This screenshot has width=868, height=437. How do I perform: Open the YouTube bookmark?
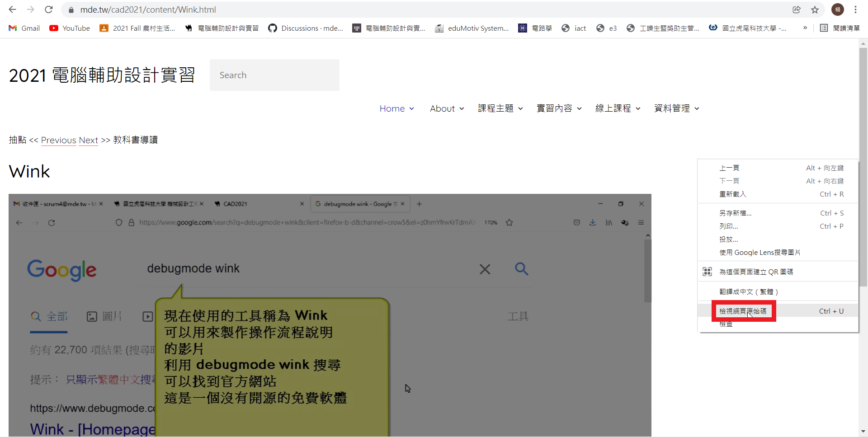tap(70, 28)
